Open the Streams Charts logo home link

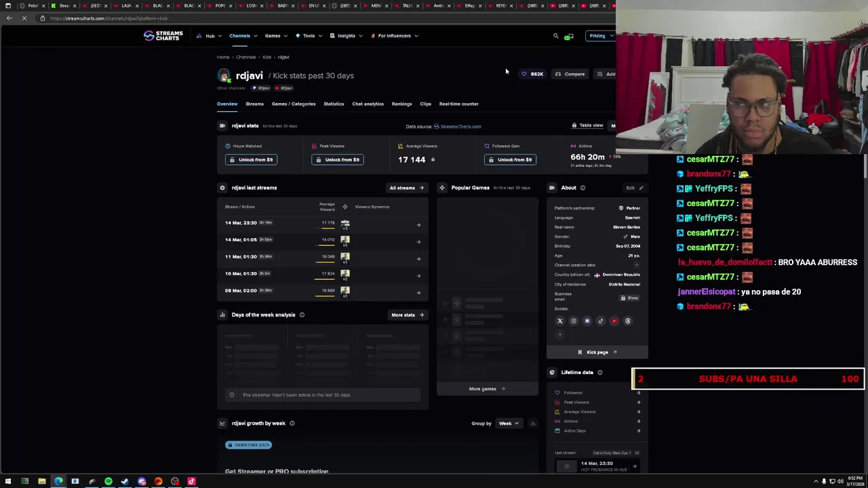point(163,36)
